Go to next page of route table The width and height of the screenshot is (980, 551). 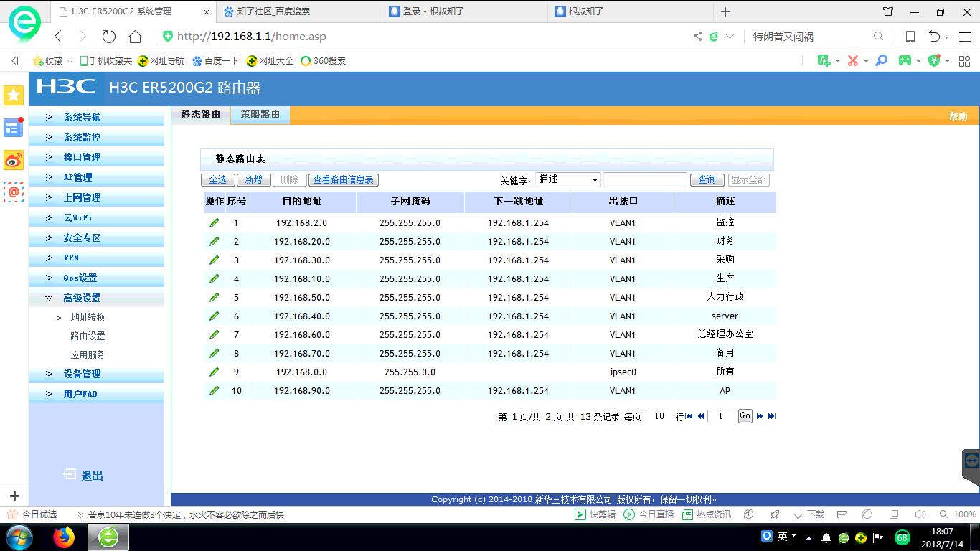[760, 416]
